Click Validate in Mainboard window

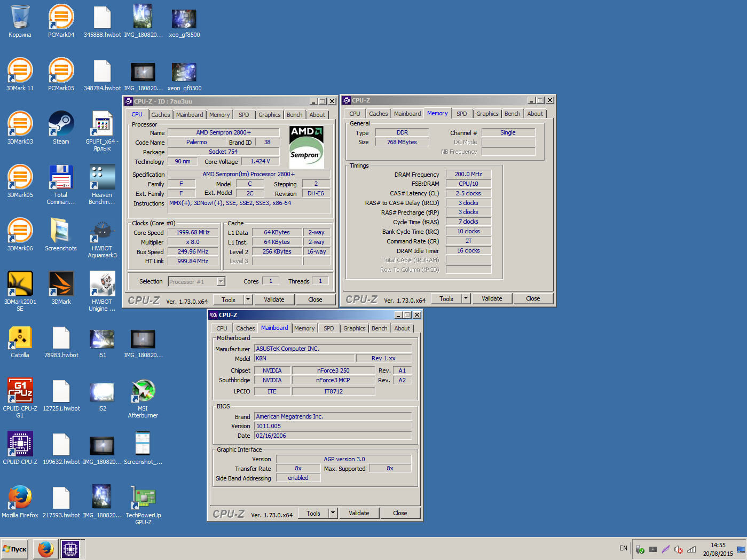(359, 513)
